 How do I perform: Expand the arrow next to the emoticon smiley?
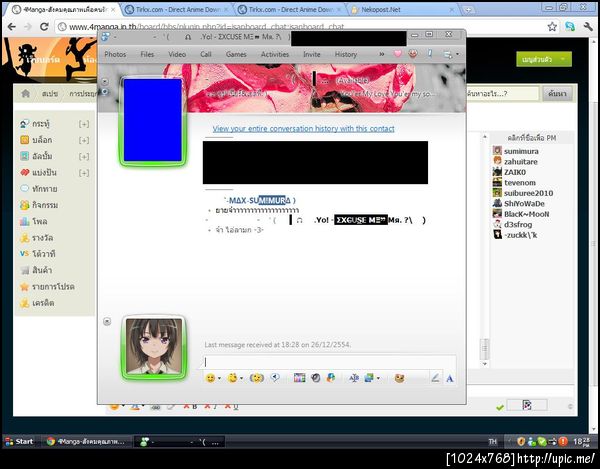[x=219, y=378]
